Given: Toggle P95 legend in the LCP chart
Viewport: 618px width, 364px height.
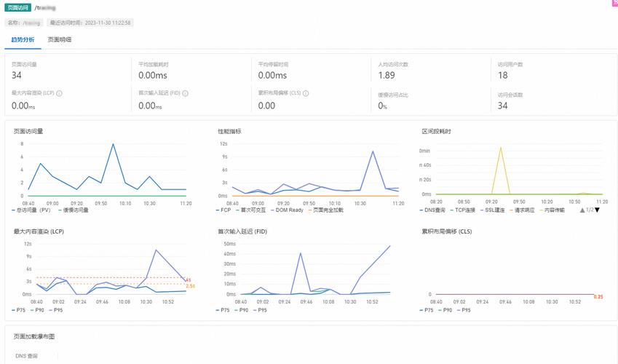Looking at the screenshot, I should tap(56, 310).
